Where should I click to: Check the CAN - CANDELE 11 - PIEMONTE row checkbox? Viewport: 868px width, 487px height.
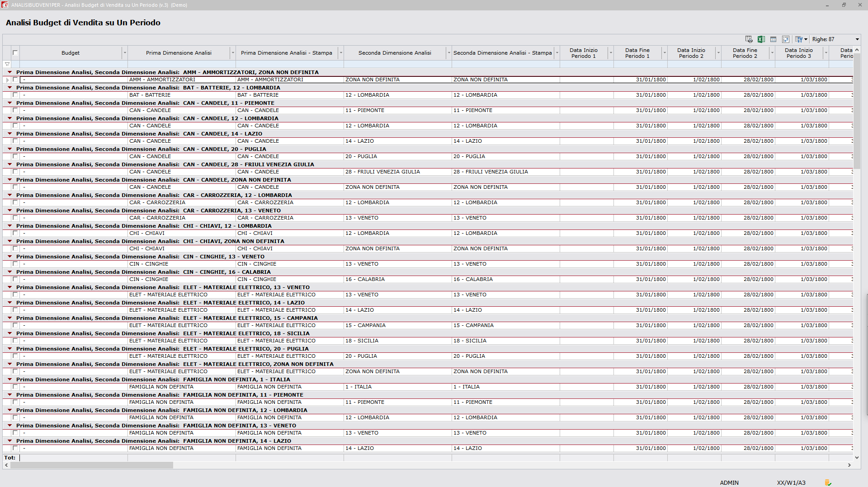(x=15, y=110)
